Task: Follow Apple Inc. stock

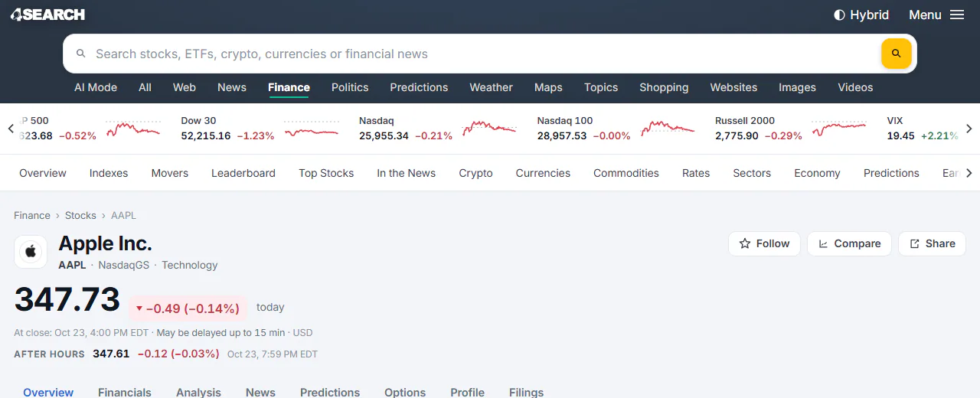Action: (764, 243)
